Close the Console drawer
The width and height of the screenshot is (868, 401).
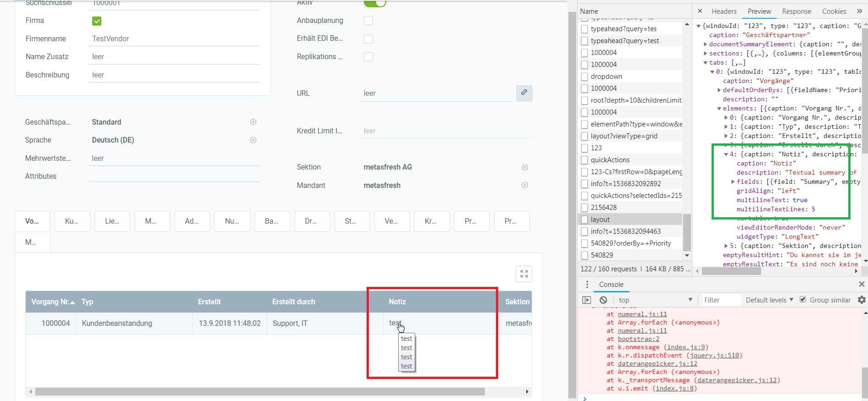coord(861,285)
